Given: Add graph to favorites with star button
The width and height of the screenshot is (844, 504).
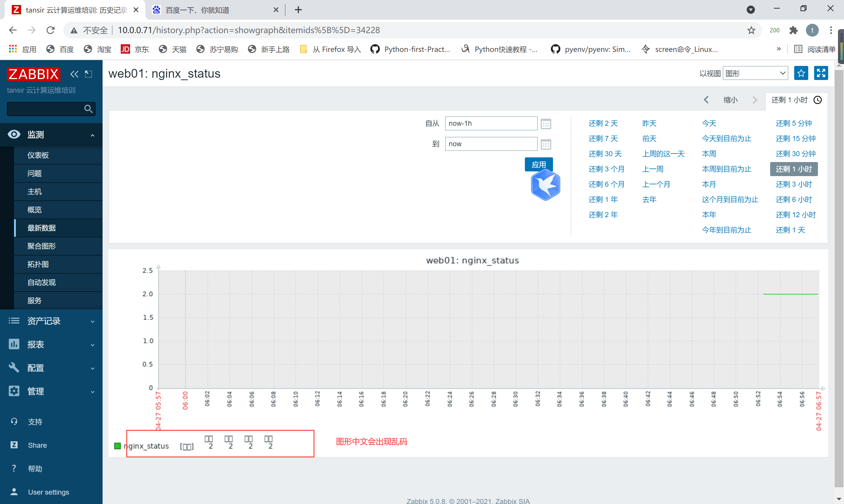Looking at the screenshot, I should [801, 73].
